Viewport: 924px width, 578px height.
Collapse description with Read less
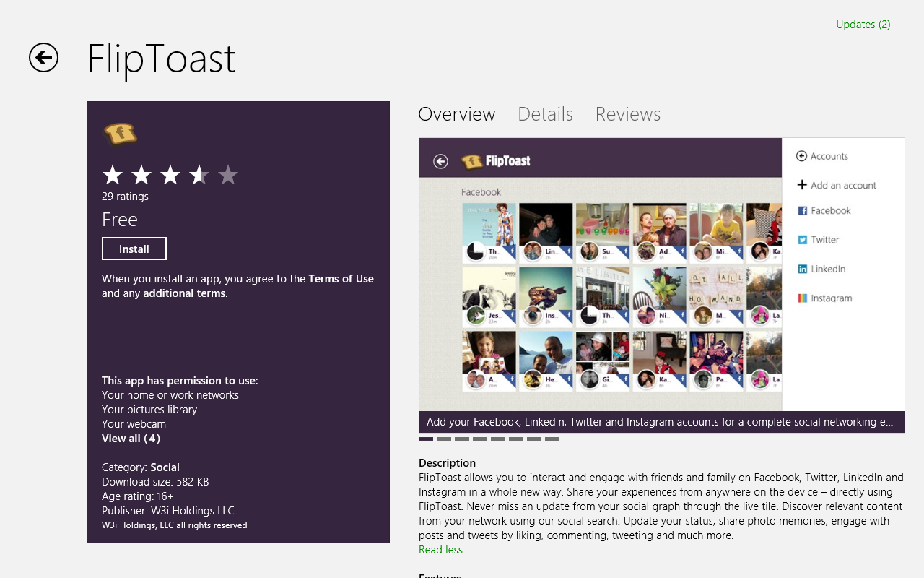[x=440, y=550]
